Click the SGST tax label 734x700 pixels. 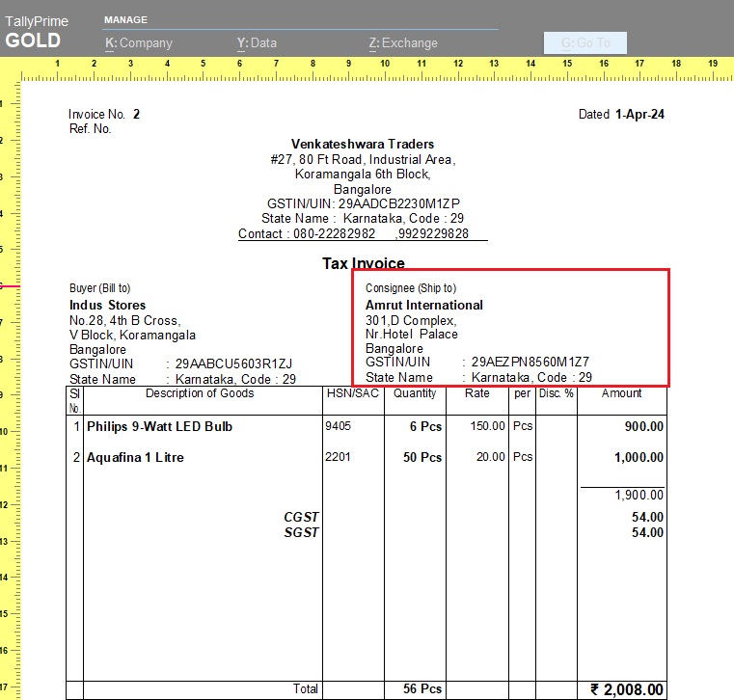[301, 532]
